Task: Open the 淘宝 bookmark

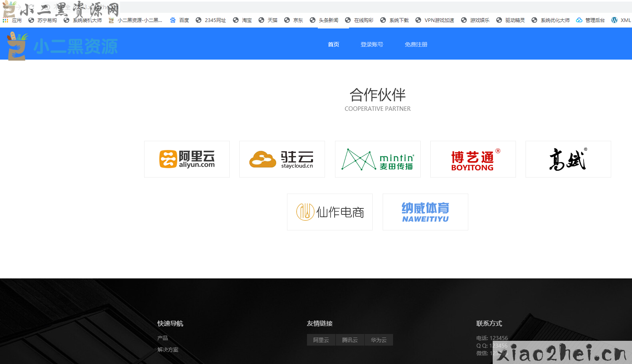Action: (243, 20)
